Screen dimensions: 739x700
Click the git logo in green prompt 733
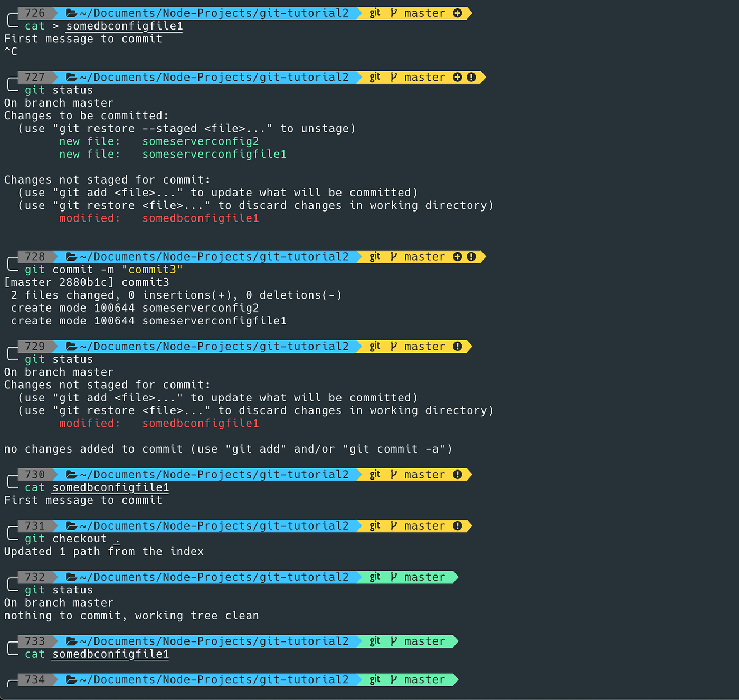click(x=375, y=641)
